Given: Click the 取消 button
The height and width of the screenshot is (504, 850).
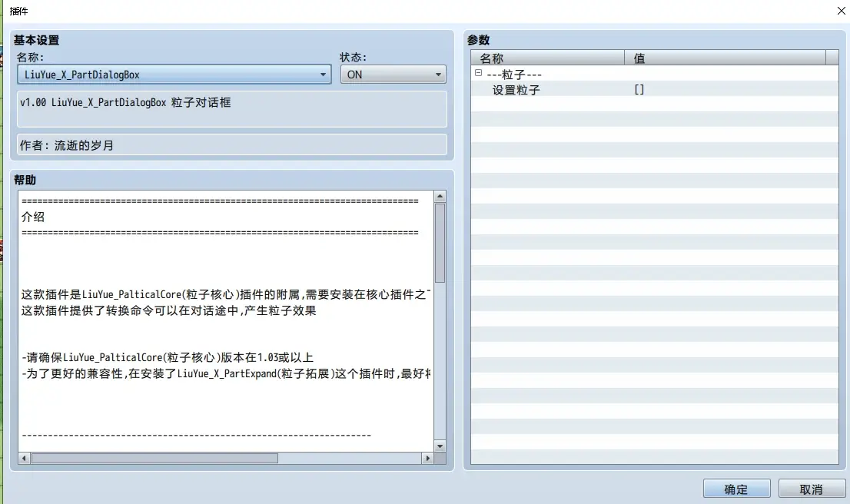Looking at the screenshot, I should tap(812, 489).
